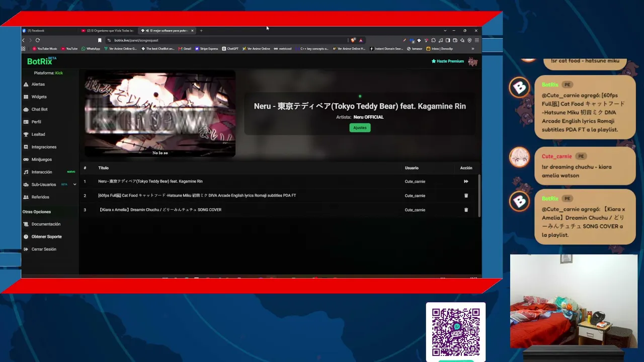The height and width of the screenshot is (362, 644).
Task: Select the Referidos people icon
Action: tap(26, 197)
